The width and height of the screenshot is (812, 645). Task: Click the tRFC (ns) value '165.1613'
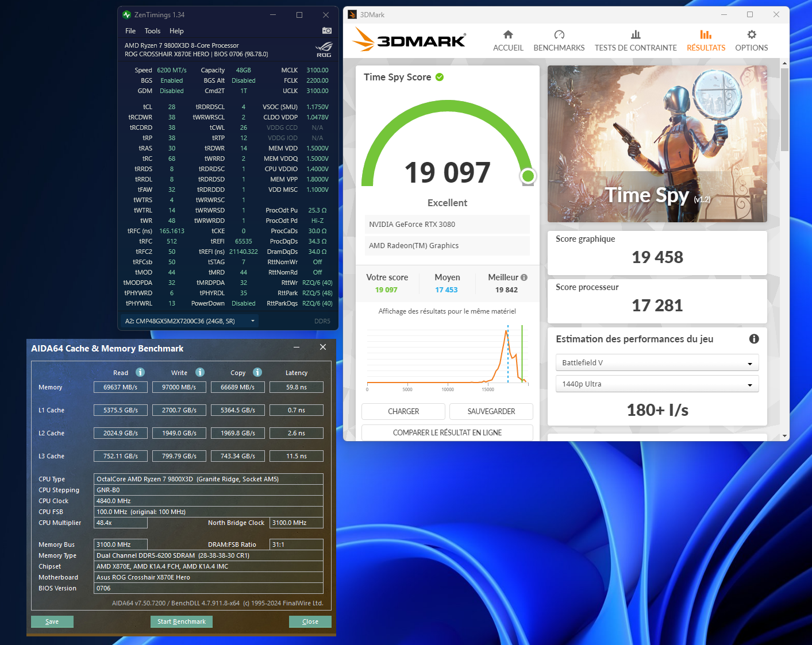point(172,231)
